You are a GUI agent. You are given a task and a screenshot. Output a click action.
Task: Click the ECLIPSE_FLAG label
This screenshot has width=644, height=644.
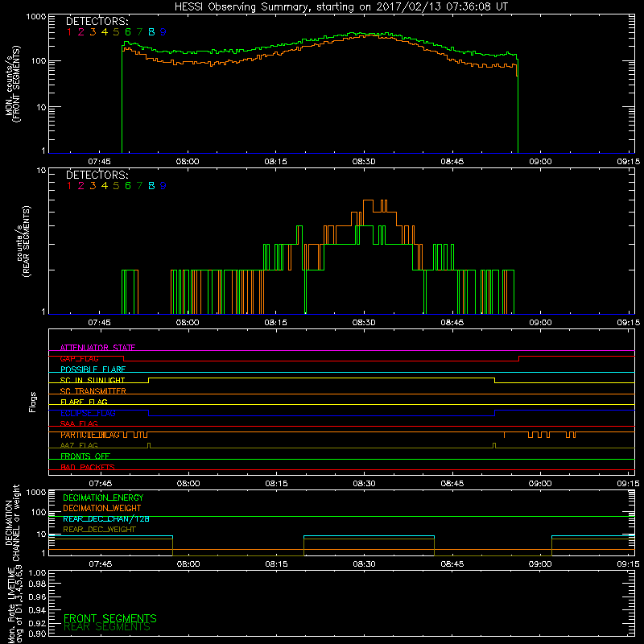tap(88, 413)
